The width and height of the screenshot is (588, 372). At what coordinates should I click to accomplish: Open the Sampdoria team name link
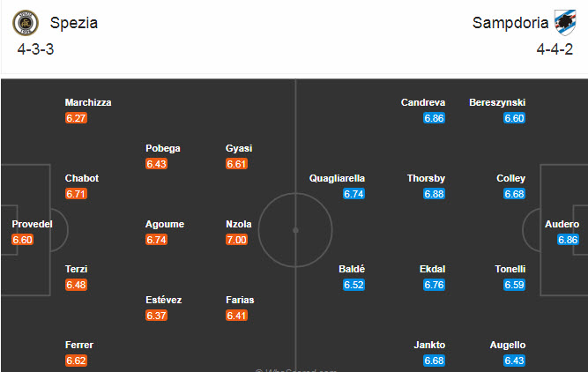[x=510, y=23]
